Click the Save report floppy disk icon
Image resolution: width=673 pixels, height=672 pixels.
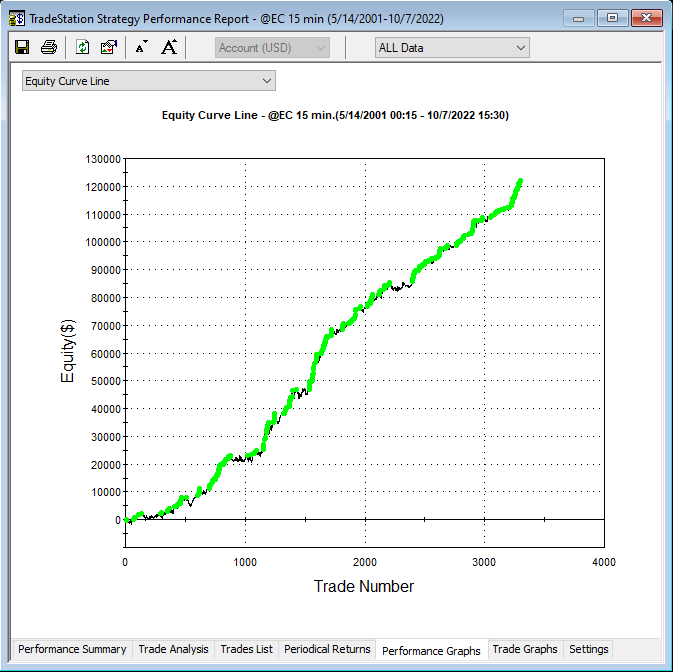[22, 47]
